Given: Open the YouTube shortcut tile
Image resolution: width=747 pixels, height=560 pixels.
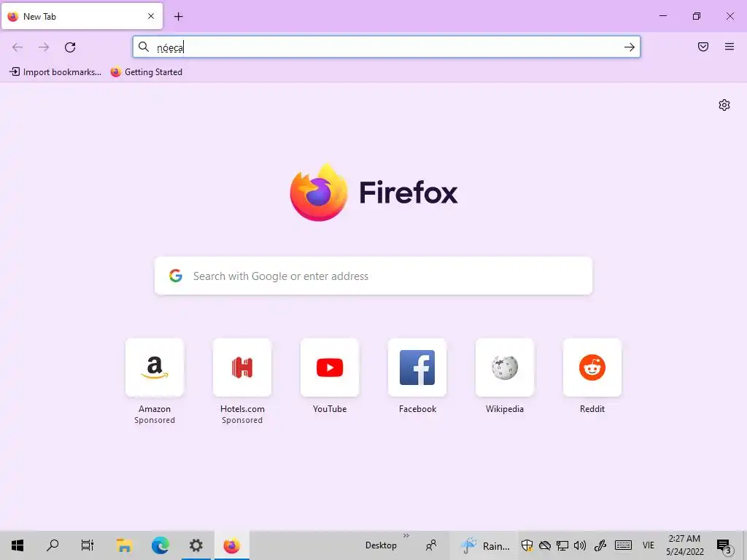Looking at the screenshot, I should (x=330, y=367).
